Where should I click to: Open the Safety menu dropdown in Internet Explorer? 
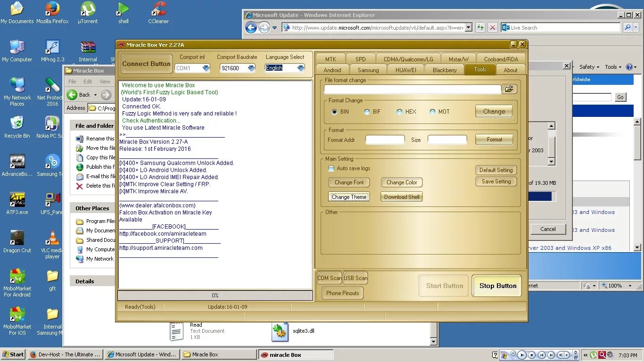coord(589,67)
